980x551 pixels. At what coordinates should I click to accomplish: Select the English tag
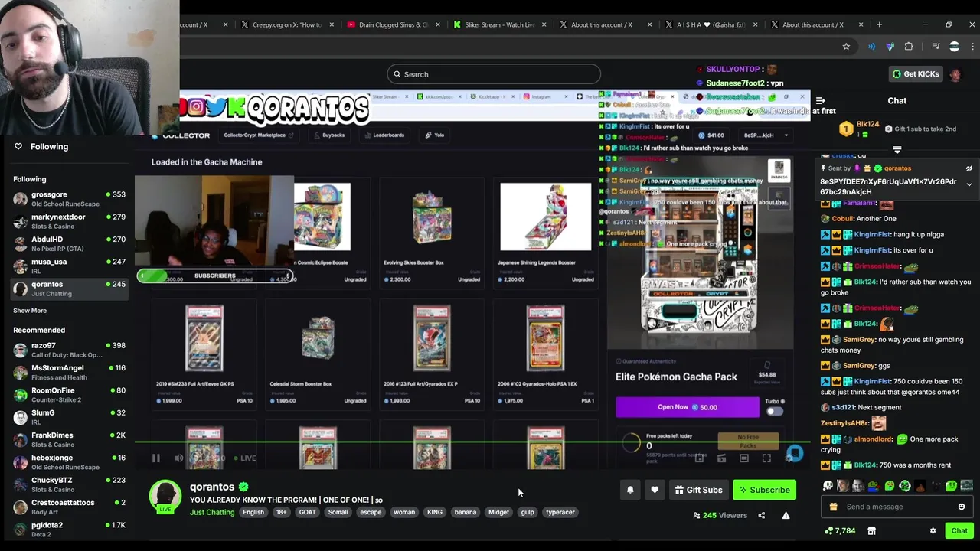click(253, 512)
